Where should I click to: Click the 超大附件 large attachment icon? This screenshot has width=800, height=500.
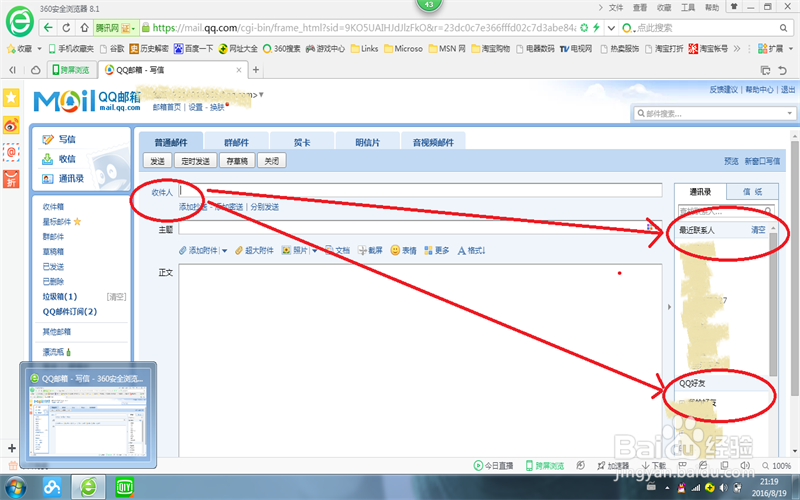click(238, 251)
